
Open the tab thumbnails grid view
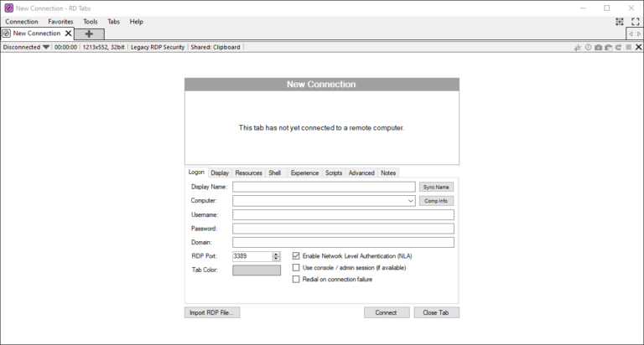click(620, 21)
